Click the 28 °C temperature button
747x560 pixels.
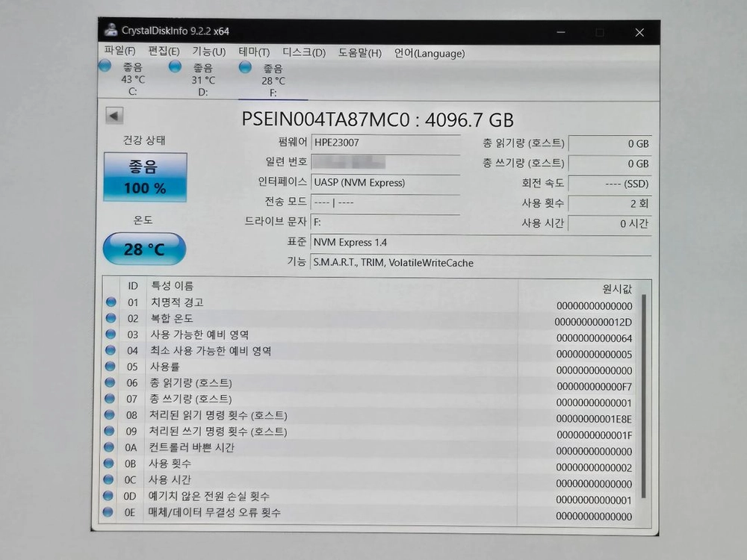144,249
